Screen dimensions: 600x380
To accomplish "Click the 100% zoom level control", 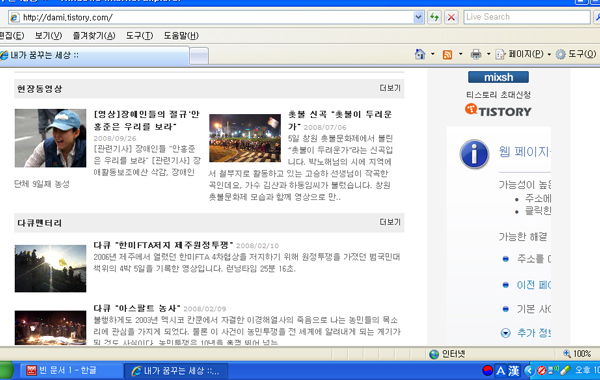I will point(577,354).
